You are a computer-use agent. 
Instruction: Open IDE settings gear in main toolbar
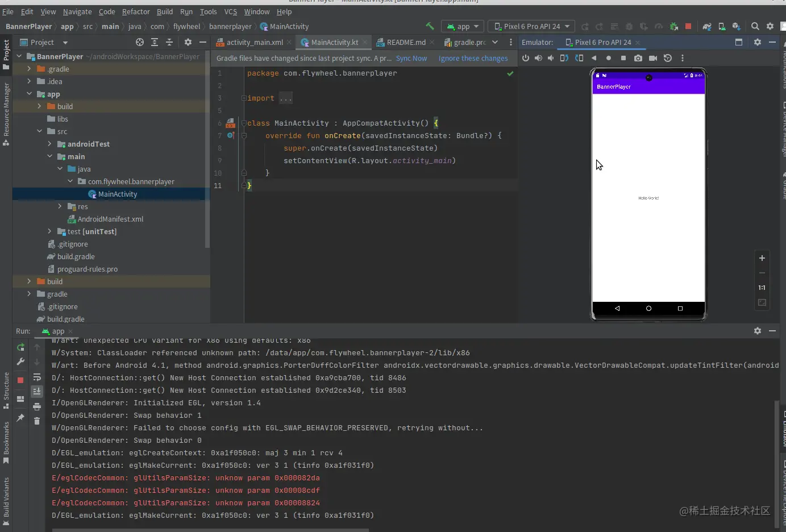[x=770, y=26]
